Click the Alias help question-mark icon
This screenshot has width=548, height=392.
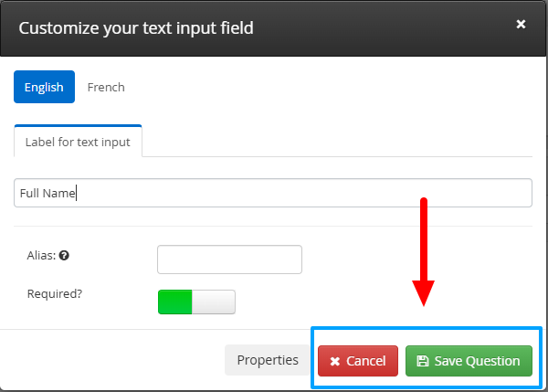click(64, 256)
